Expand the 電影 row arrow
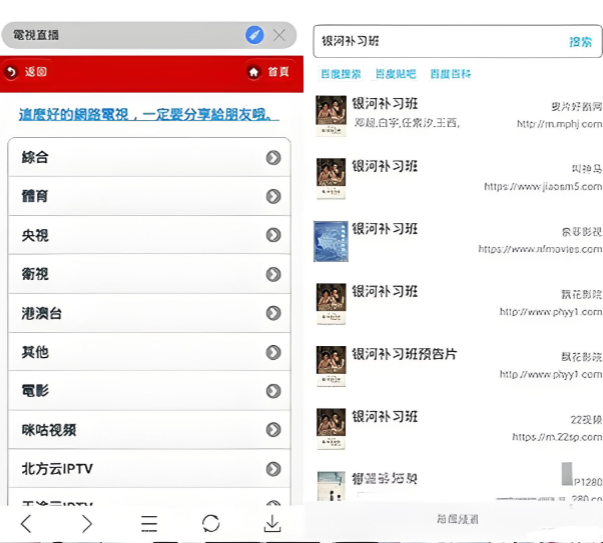The height and width of the screenshot is (543, 603). (273, 391)
